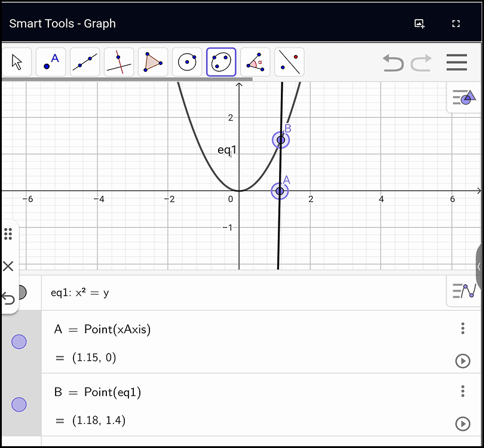Click the Undo button
This screenshot has width=484, height=448.
[393, 63]
